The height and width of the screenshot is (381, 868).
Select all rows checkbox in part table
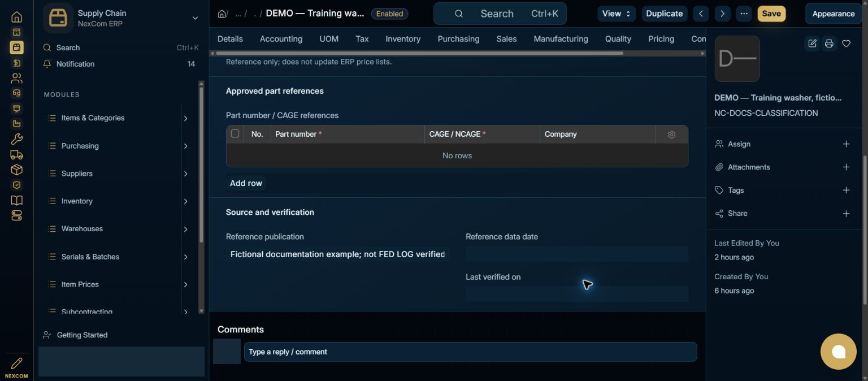pos(235,134)
